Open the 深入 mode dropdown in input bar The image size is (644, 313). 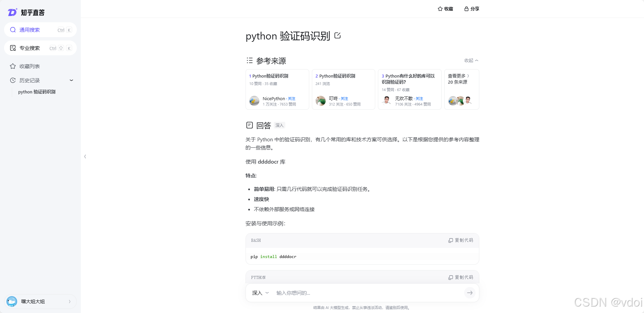260,293
